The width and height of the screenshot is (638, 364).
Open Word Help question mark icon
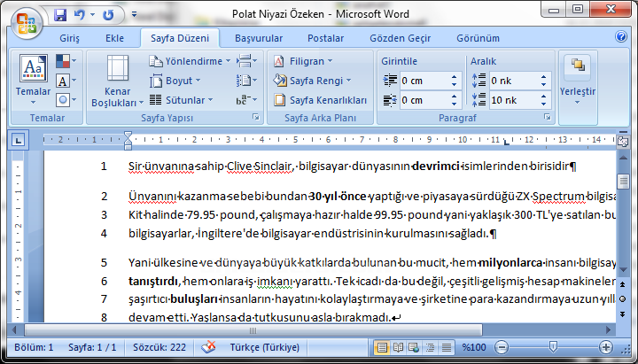point(621,36)
